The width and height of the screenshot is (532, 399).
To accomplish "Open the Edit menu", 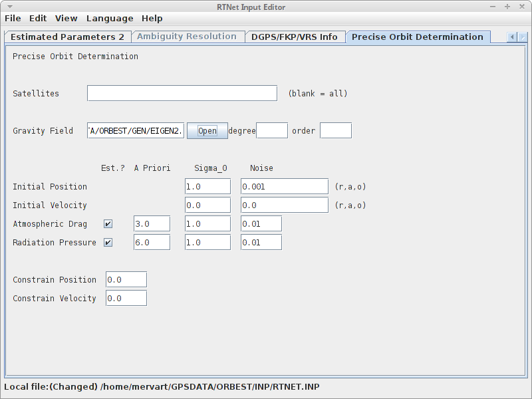I will pyautogui.click(x=38, y=19).
